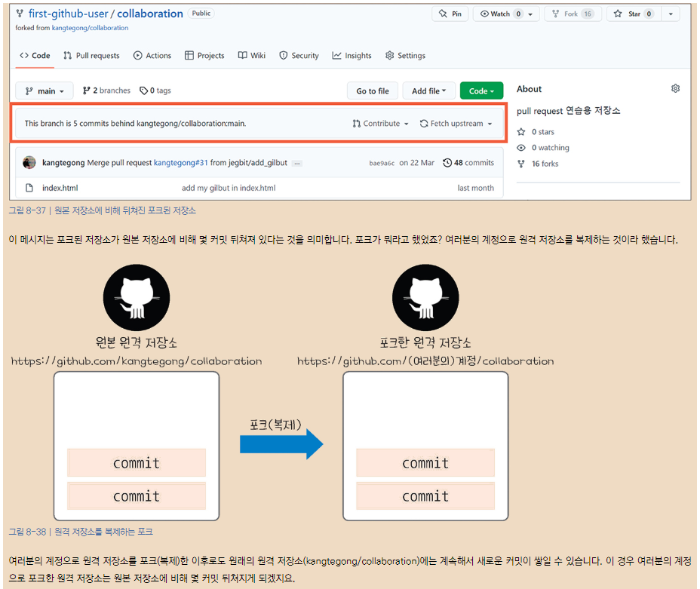This screenshot has height=589, width=700.
Task: Fork the repository with Fork button
Action: pos(573,14)
